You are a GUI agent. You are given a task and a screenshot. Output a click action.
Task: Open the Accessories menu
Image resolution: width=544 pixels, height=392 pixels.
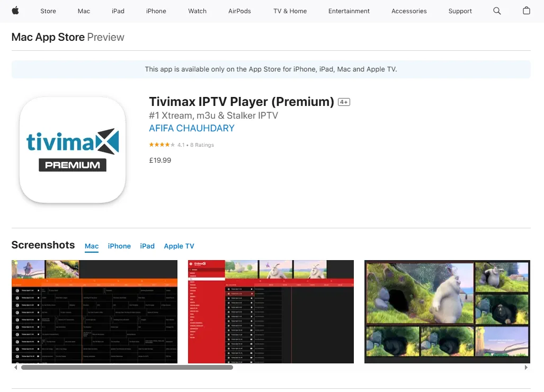pyautogui.click(x=409, y=11)
